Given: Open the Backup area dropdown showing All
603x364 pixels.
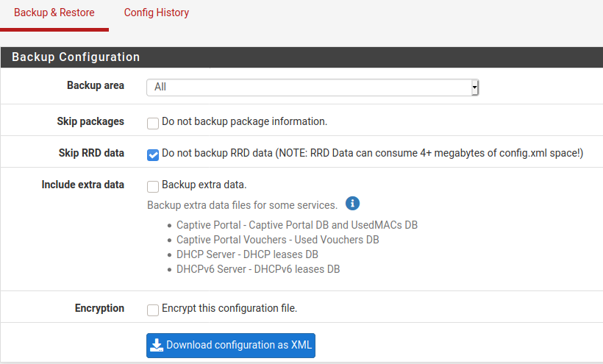Looking at the screenshot, I should 313,88.
